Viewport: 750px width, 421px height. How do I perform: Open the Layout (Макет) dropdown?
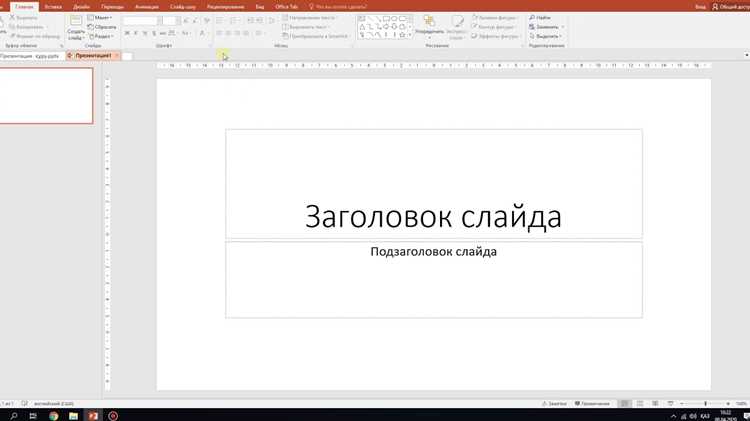click(x=100, y=18)
